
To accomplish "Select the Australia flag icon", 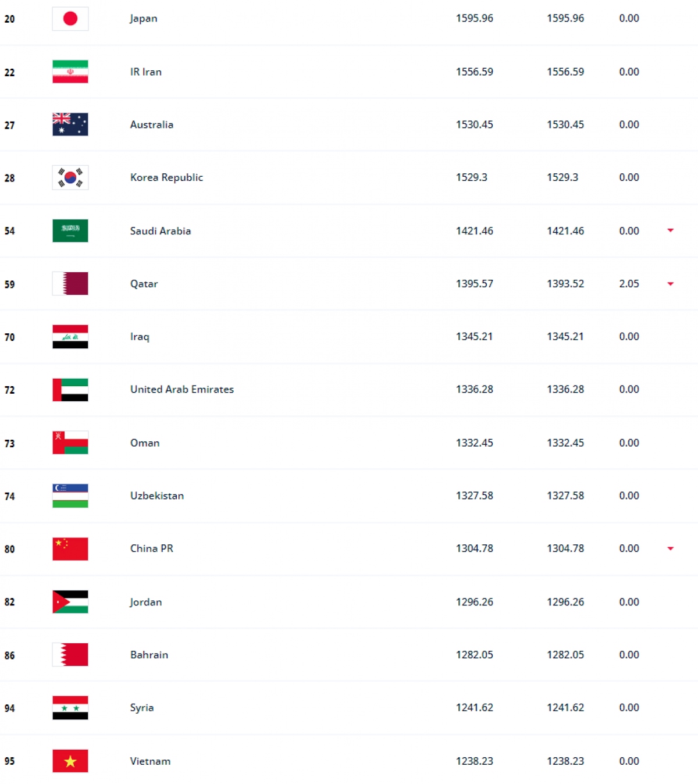I will click(x=70, y=124).
